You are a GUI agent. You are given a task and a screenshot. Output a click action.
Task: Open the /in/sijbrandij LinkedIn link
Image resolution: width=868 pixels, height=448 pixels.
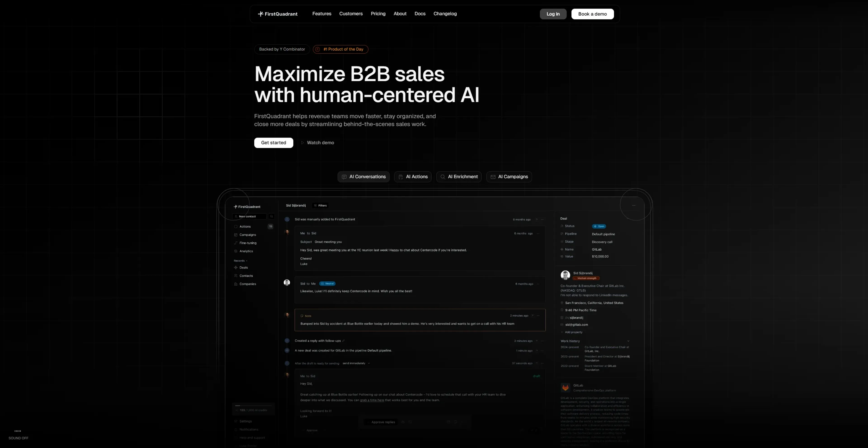pyautogui.click(x=574, y=318)
